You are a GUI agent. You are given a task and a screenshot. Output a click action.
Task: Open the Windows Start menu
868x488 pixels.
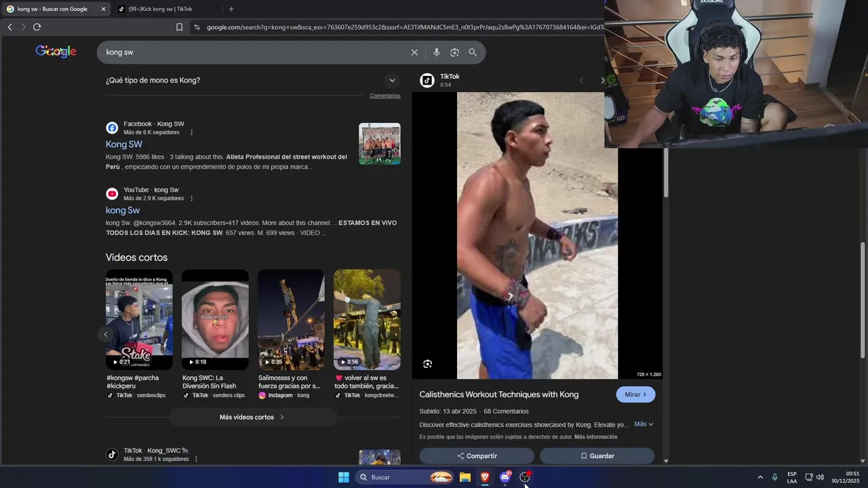coord(344,477)
